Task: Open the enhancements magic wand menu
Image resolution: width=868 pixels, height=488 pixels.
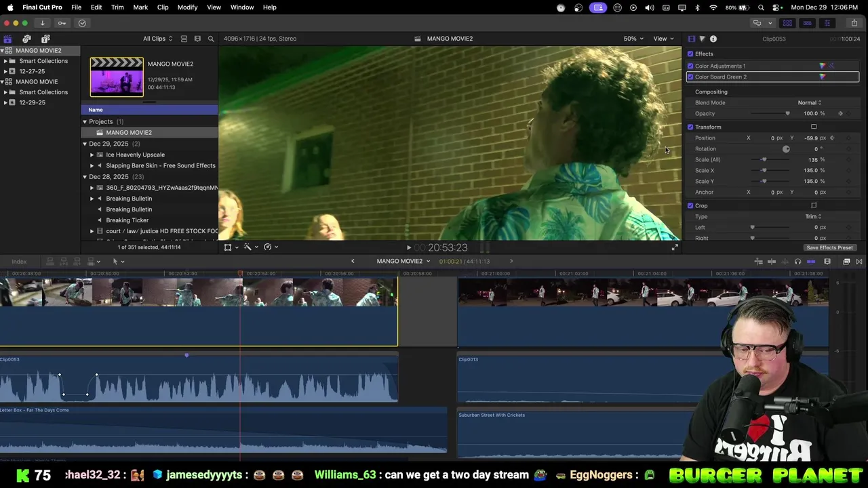Action: (251, 247)
